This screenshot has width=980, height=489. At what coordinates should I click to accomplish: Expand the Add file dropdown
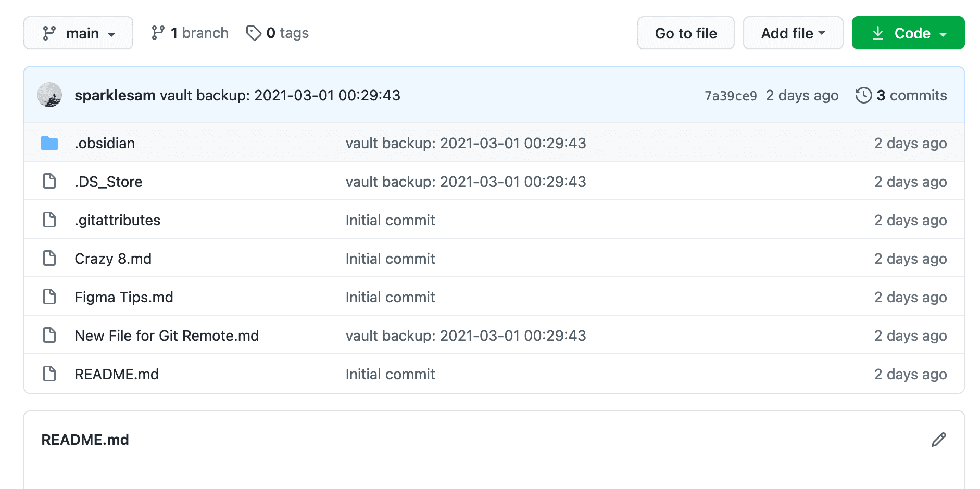[x=793, y=33]
